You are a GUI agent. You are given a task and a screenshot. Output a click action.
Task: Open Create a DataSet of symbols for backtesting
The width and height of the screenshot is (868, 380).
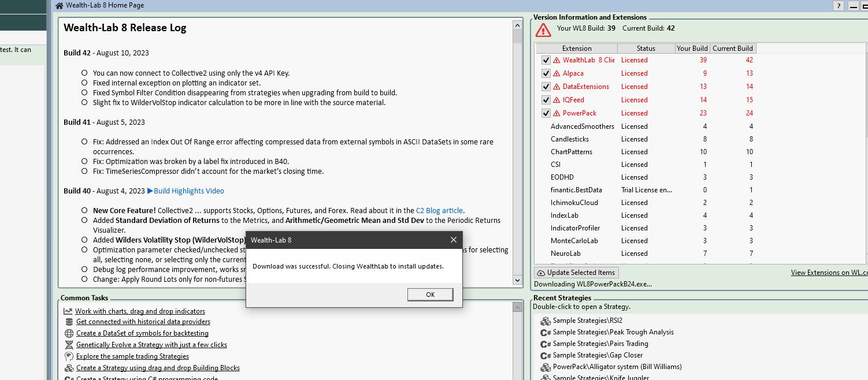tap(142, 333)
